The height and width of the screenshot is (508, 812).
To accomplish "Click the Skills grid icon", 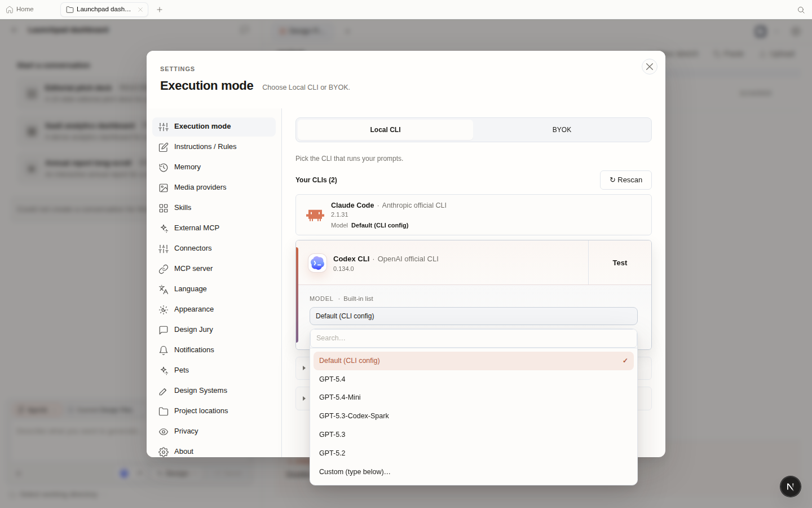I will tap(164, 208).
